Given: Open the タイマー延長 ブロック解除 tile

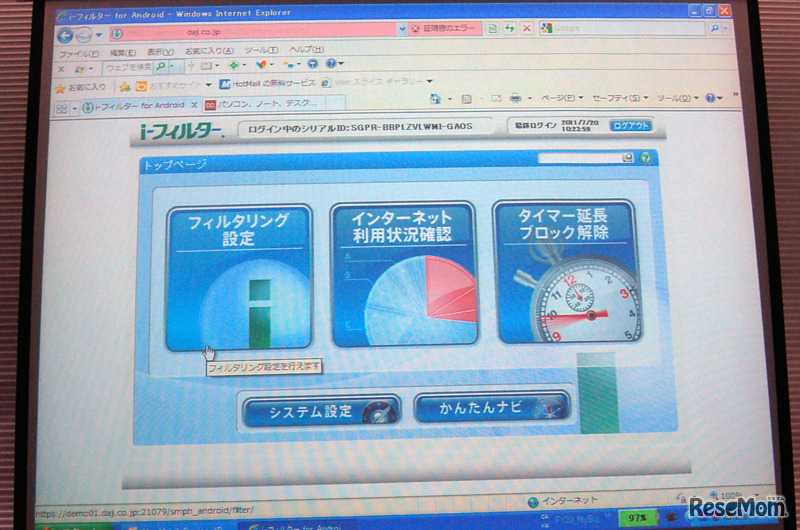Looking at the screenshot, I should (x=566, y=272).
